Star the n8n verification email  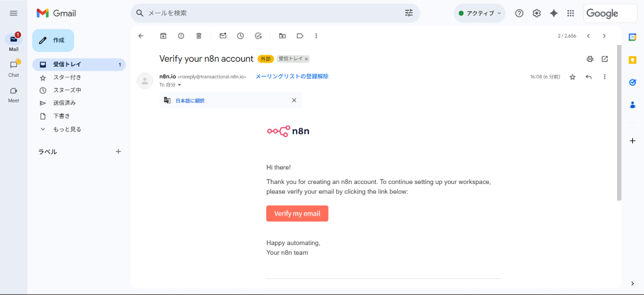(x=573, y=77)
